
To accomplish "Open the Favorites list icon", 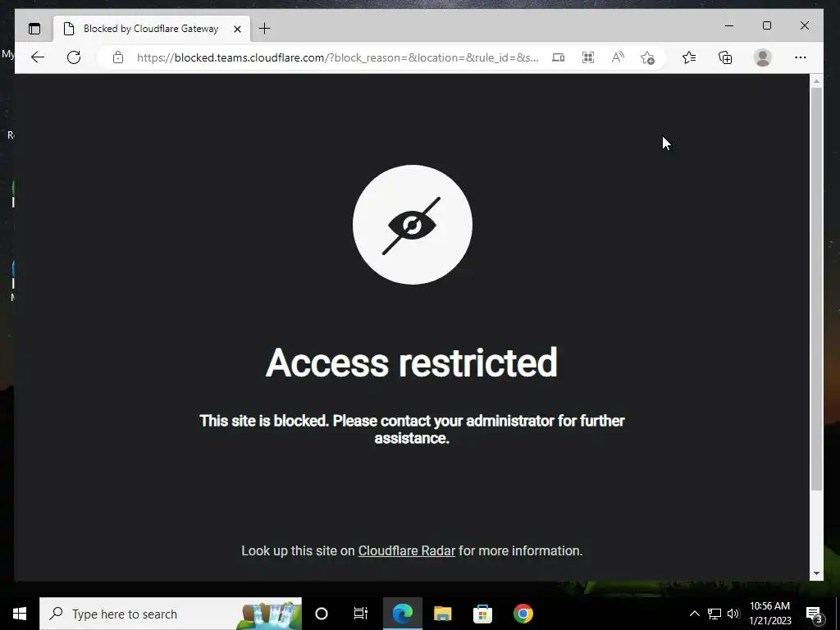I will [x=689, y=57].
